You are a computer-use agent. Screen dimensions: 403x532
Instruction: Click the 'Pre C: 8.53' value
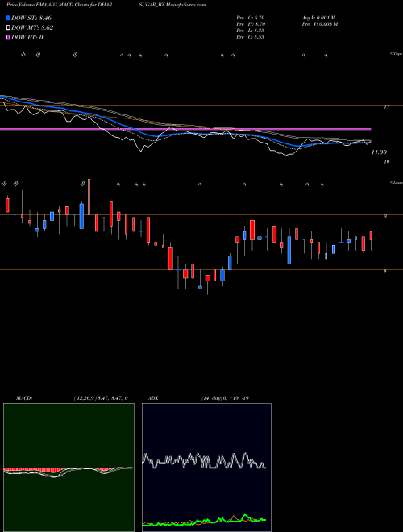[251, 37]
